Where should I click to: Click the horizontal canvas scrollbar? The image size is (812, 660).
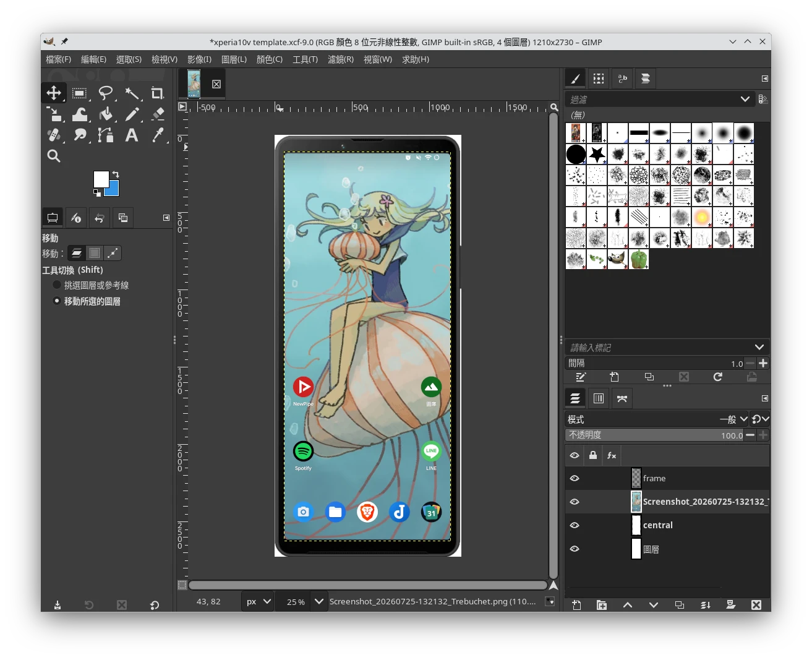click(x=367, y=585)
